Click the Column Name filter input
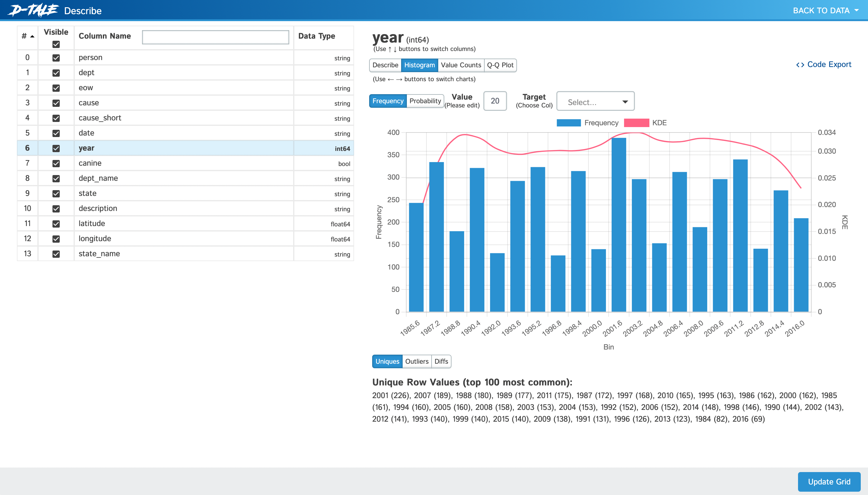 215,37
